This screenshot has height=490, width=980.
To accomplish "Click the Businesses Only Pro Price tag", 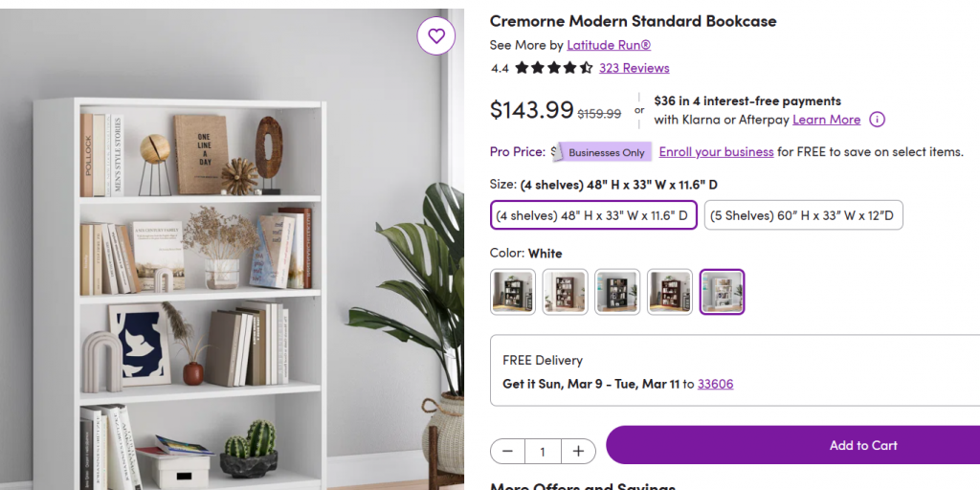I will 605,152.
